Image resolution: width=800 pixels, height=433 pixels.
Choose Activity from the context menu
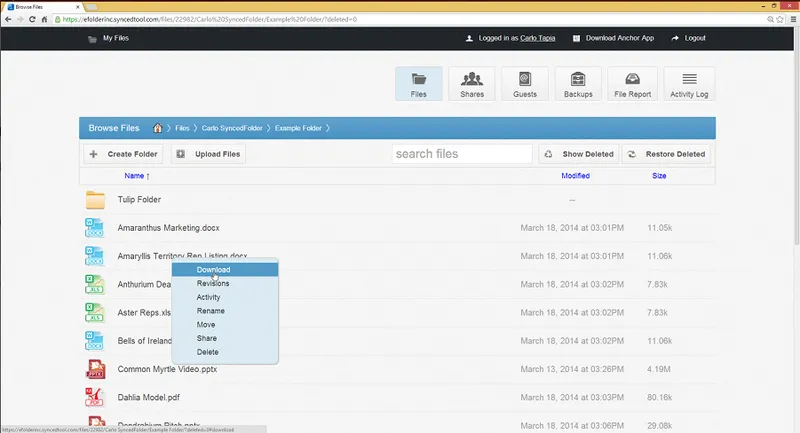pyautogui.click(x=225, y=297)
